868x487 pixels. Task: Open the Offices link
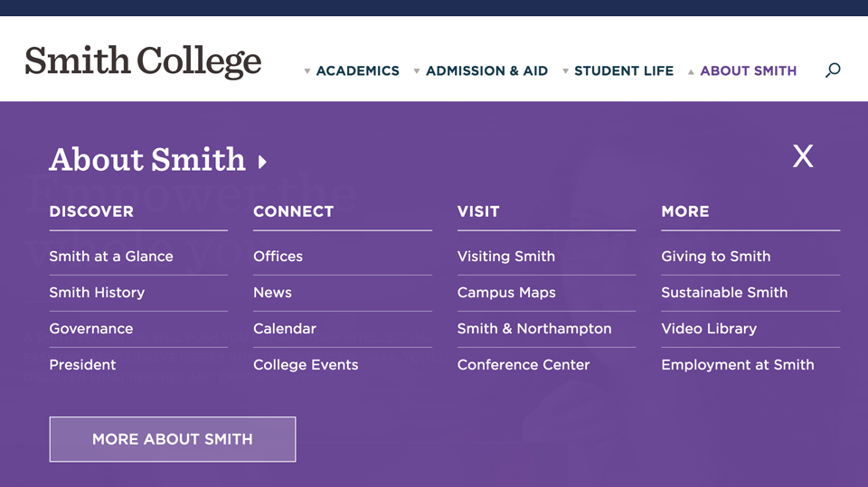tap(278, 257)
